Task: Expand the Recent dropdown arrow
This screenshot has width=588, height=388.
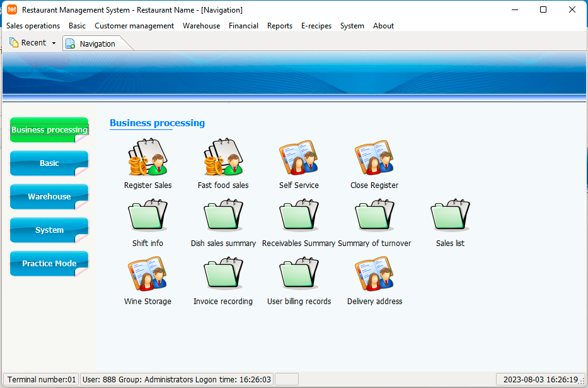Action: click(x=54, y=43)
